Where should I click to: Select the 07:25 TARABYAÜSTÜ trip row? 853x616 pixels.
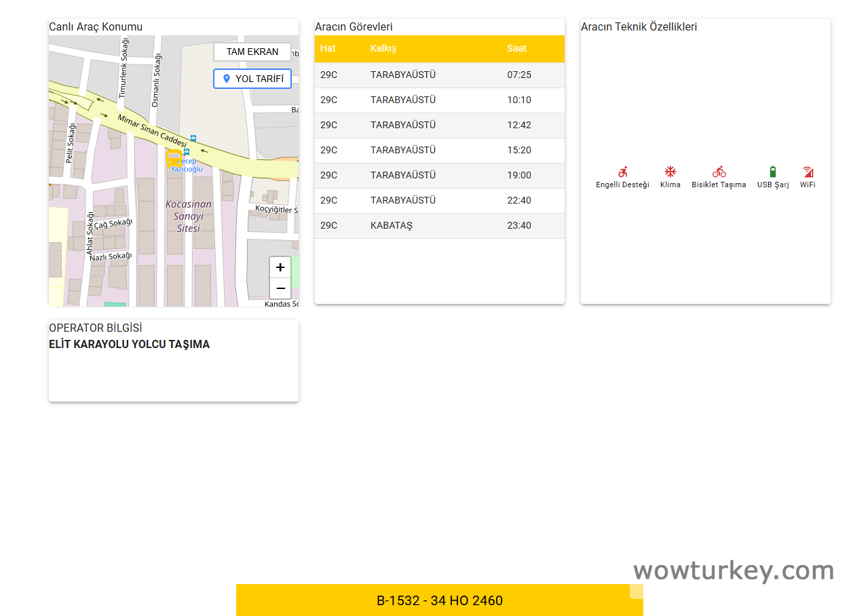coord(439,75)
